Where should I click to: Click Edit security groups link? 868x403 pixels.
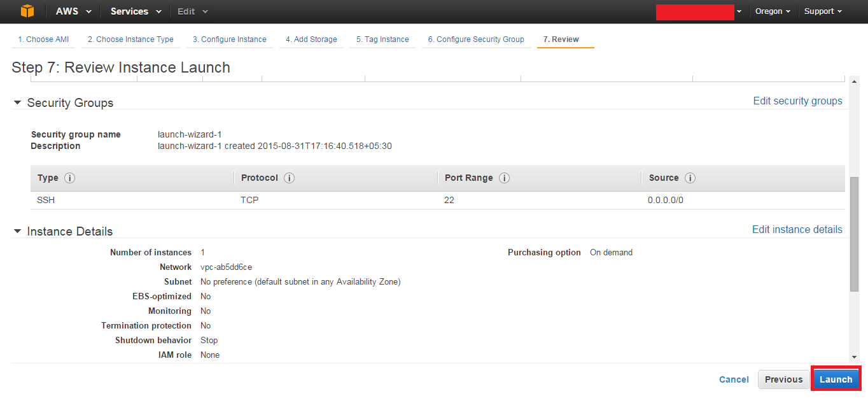click(x=797, y=101)
